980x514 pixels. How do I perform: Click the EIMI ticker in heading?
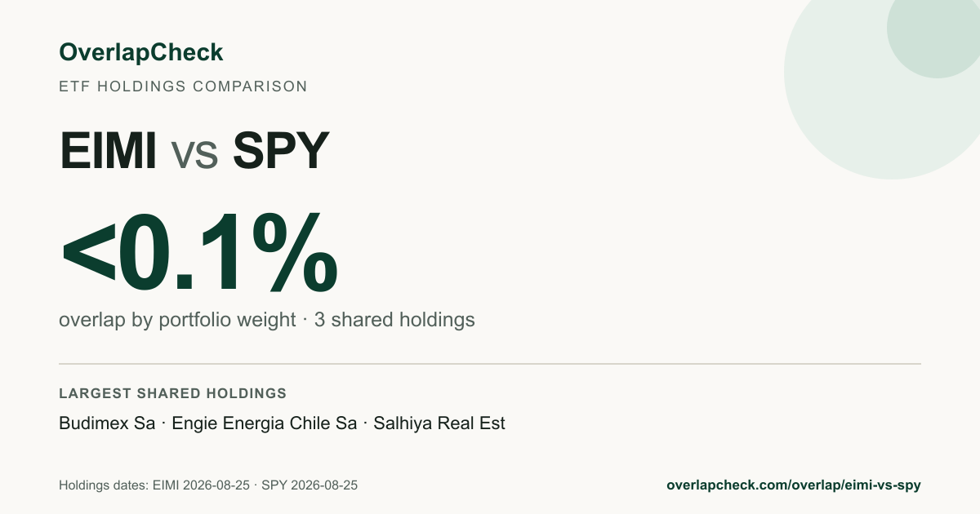(109, 150)
